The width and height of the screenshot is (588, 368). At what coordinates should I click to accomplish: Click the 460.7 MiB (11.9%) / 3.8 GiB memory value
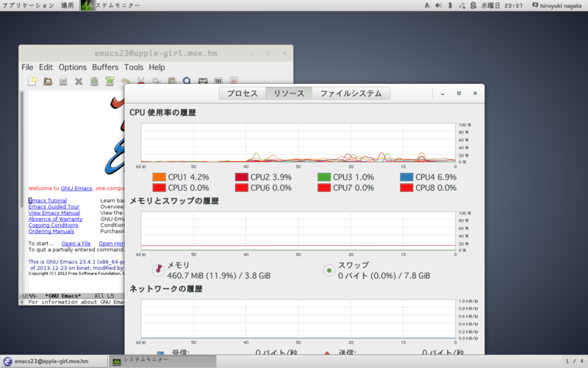pos(218,275)
